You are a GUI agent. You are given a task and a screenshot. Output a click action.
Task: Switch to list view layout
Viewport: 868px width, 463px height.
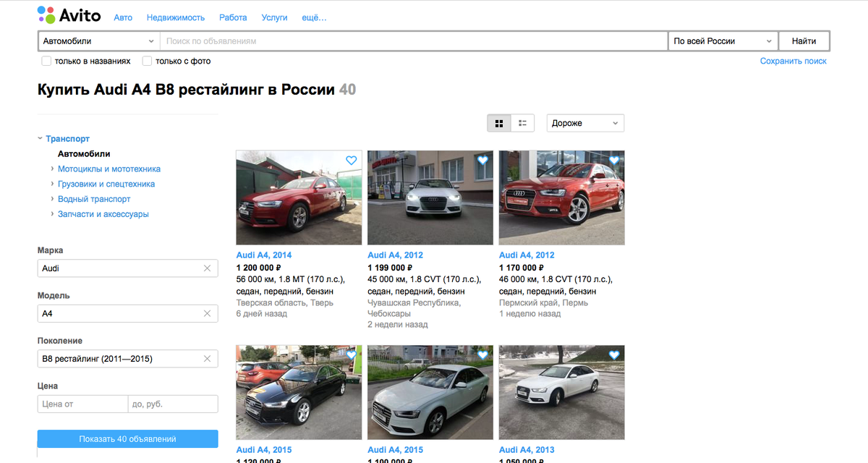pyautogui.click(x=522, y=123)
